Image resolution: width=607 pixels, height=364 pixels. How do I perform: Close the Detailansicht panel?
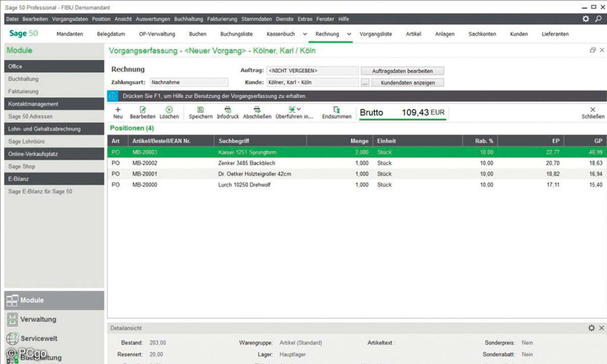pos(601,328)
